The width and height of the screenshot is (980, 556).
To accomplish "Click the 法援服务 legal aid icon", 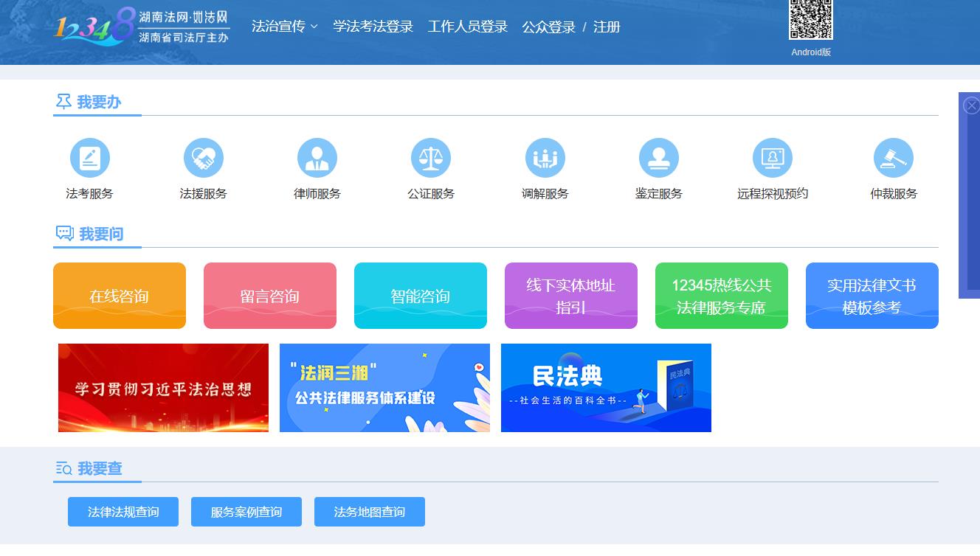I will 204,158.
